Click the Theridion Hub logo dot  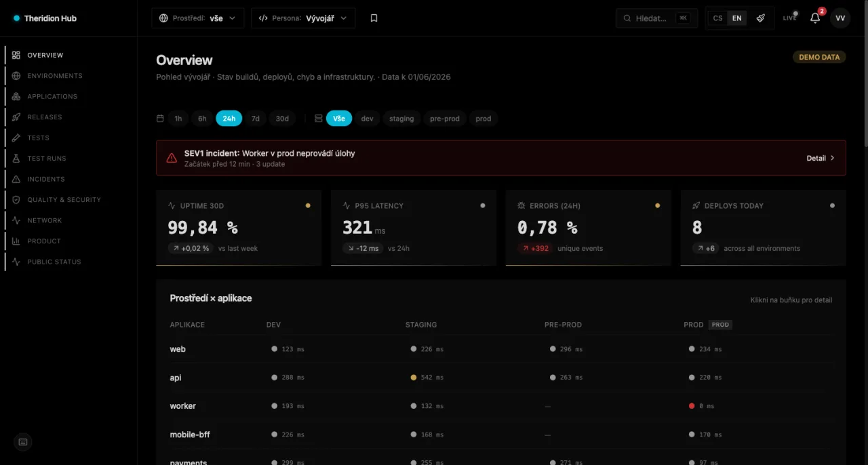click(16, 18)
